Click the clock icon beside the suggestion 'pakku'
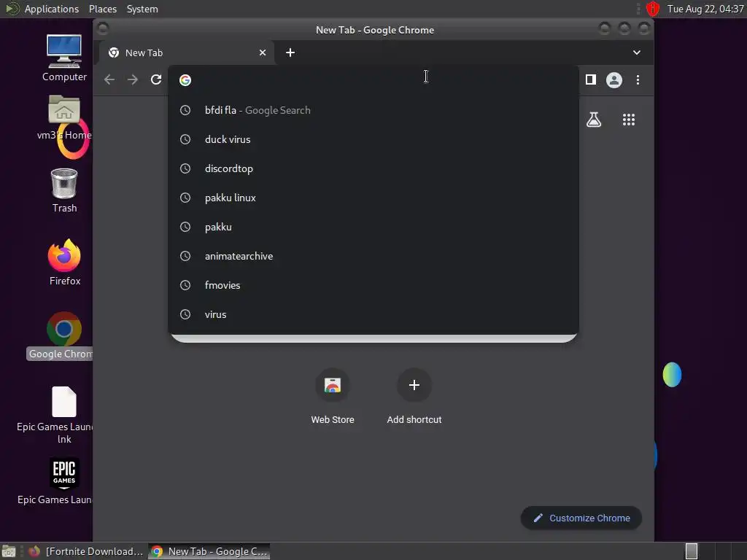The height and width of the screenshot is (560, 747). click(x=185, y=227)
